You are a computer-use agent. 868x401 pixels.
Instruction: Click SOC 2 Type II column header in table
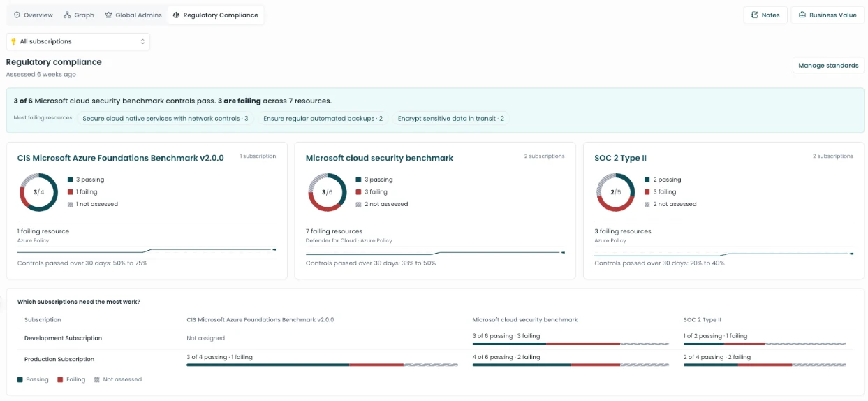coord(702,319)
